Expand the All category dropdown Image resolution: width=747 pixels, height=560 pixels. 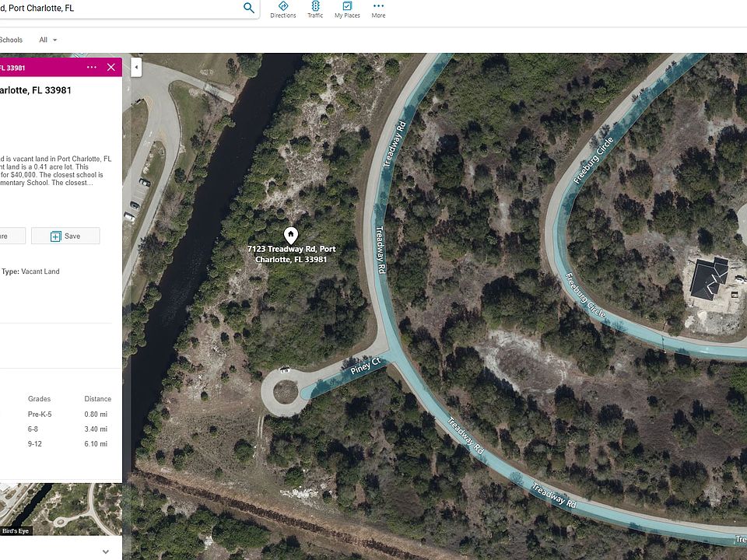pos(48,40)
